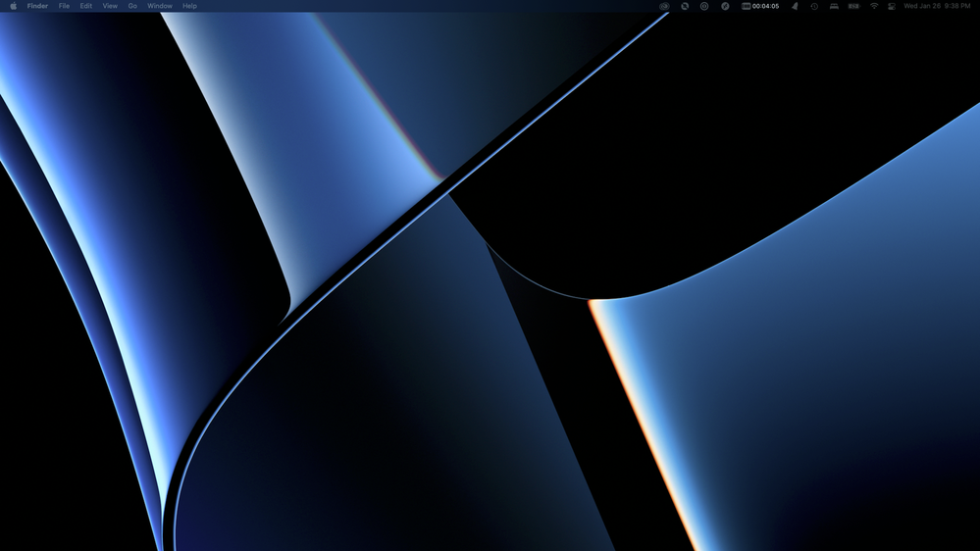Click the rocket-shaped menu bar icon
Viewport: 980px width, 551px height.
795,6
